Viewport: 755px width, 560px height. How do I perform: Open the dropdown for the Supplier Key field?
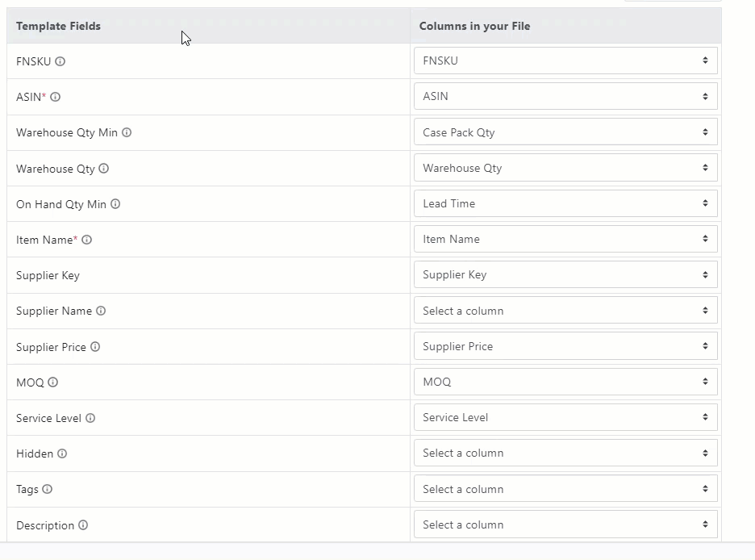565,274
